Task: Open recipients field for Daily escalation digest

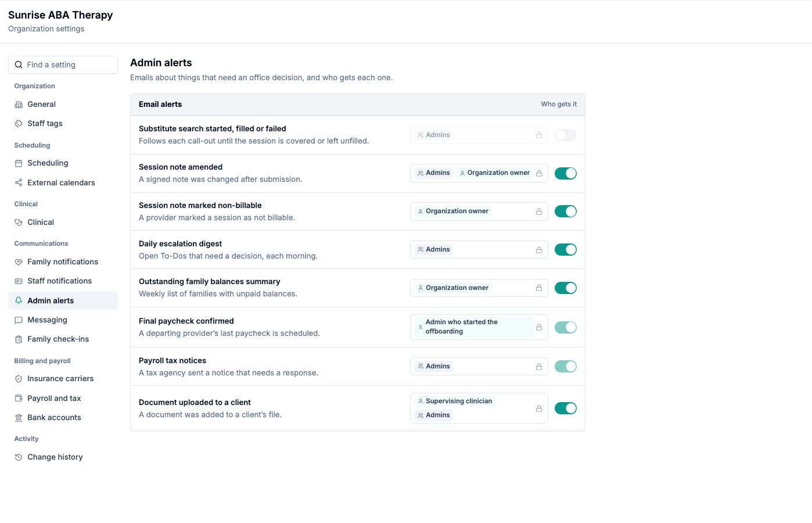Action: pyautogui.click(x=479, y=250)
